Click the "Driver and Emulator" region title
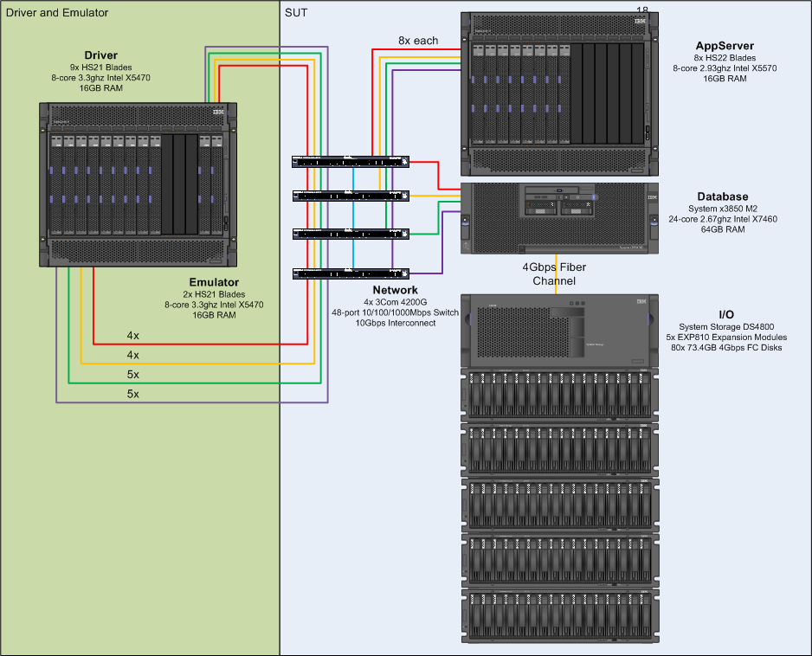This screenshot has height=656, width=812. [x=57, y=13]
